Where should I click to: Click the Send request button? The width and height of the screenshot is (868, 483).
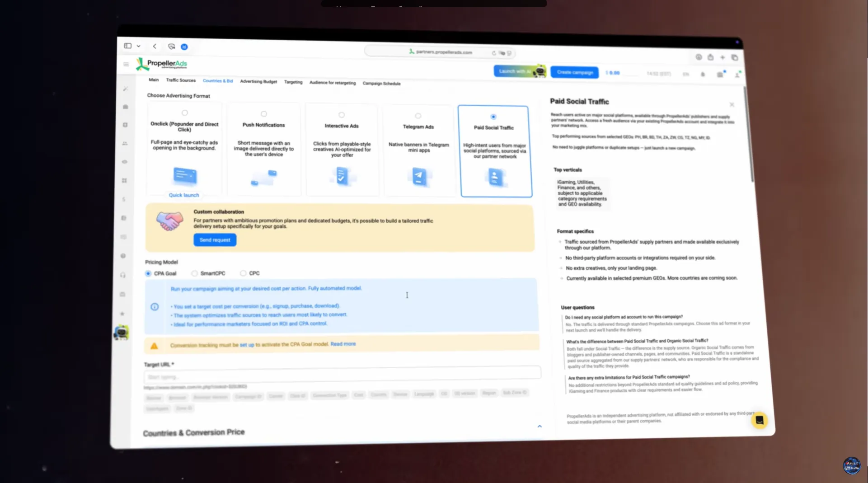(x=215, y=240)
